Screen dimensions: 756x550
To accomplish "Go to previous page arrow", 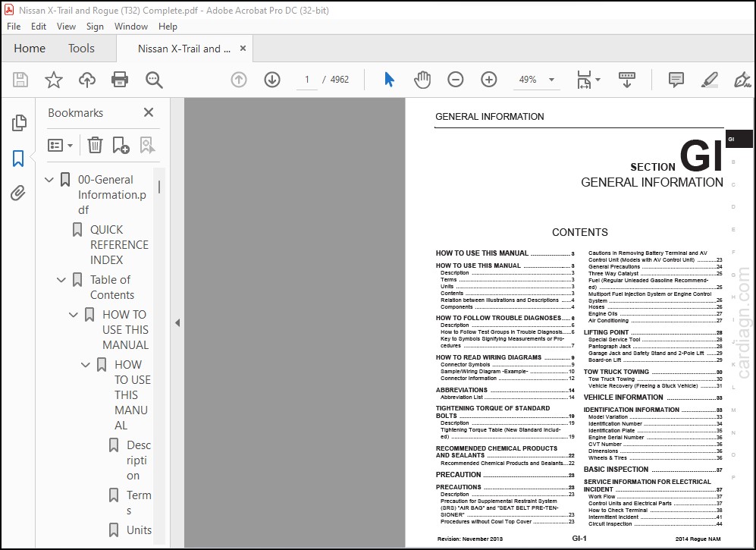I will click(239, 80).
